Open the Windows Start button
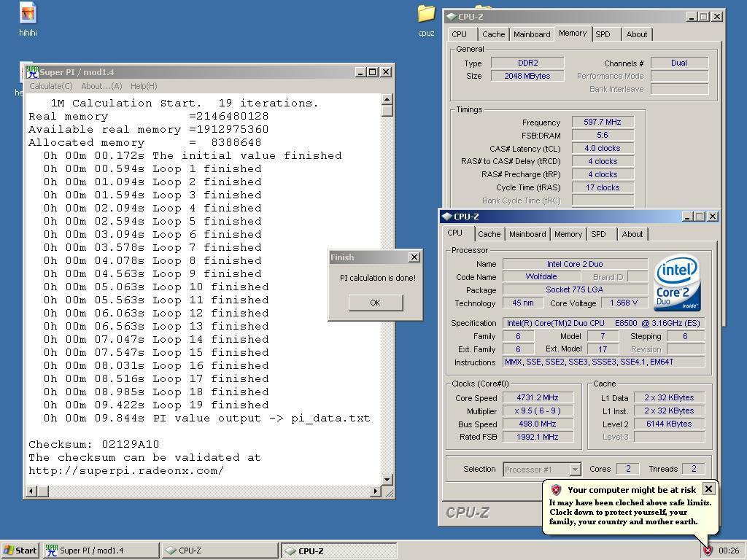Screen dimensions: 747x560 (x=20, y=551)
